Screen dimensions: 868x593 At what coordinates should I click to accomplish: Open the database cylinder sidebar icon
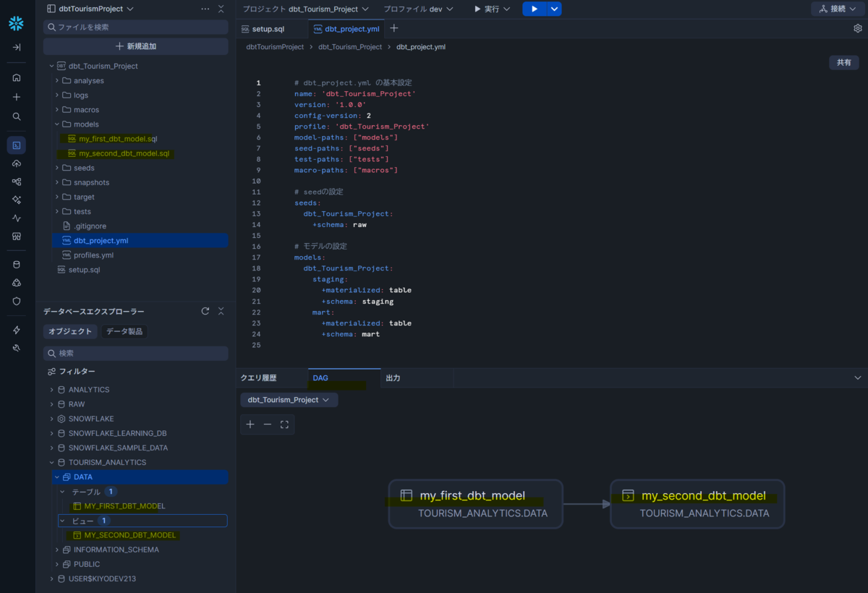17,265
